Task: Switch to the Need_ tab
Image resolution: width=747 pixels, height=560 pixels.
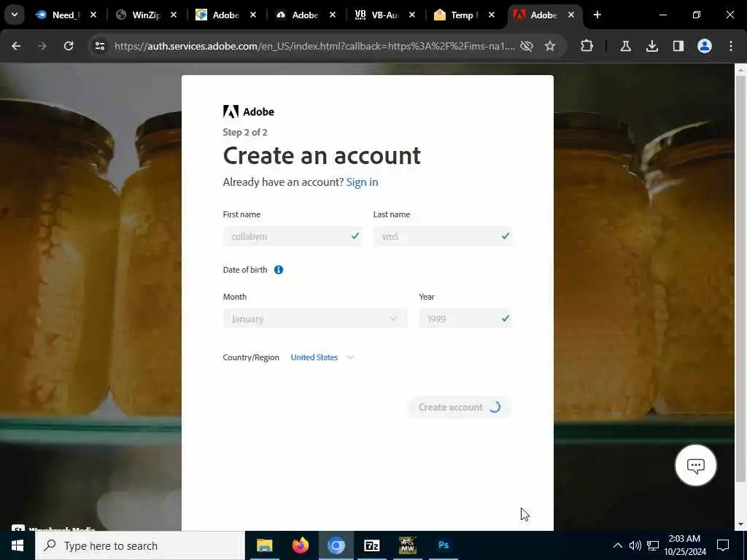Action: click(x=65, y=15)
